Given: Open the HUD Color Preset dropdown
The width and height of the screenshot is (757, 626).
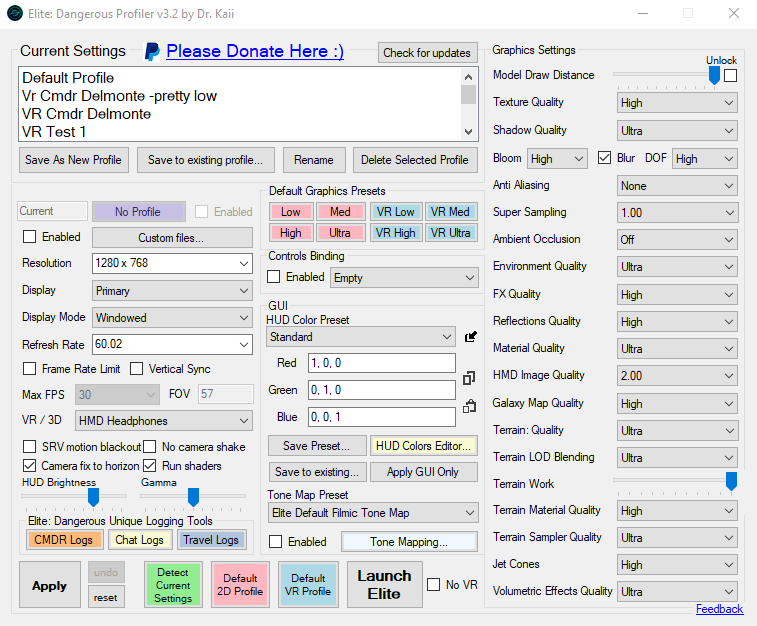Looking at the screenshot, I should pos(361,336).
